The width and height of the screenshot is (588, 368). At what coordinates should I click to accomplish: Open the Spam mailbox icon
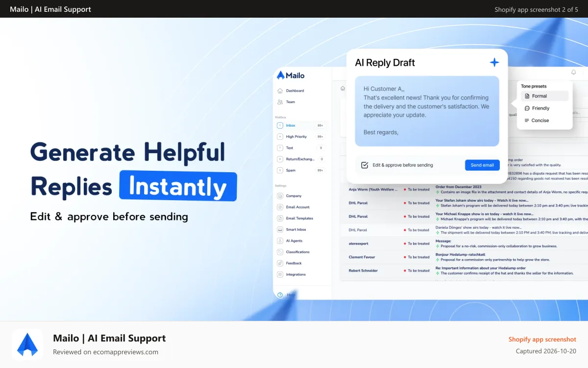(280, 170)
